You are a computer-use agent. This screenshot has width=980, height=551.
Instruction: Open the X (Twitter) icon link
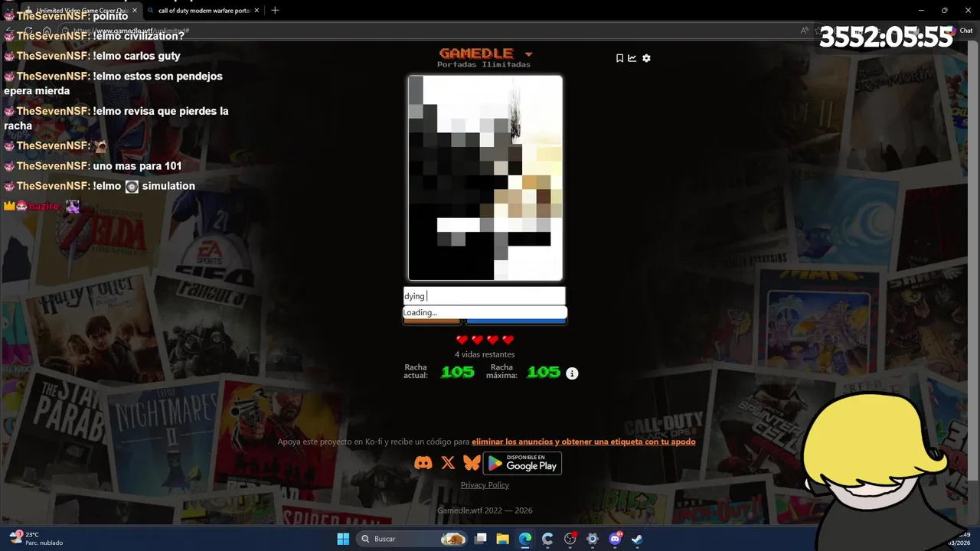448,463
